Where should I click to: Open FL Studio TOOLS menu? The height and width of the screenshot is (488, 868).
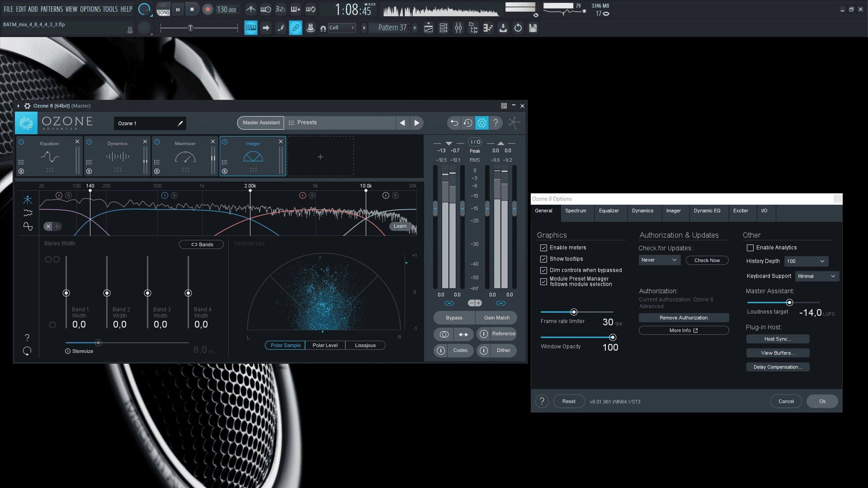tap(110, 9)
